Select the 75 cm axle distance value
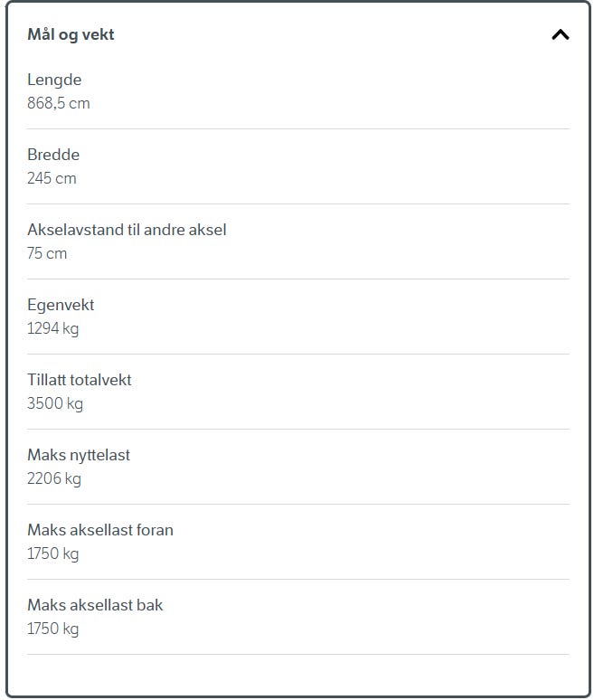594x700 pixels. pyautogui.click(x=47, y=253)
